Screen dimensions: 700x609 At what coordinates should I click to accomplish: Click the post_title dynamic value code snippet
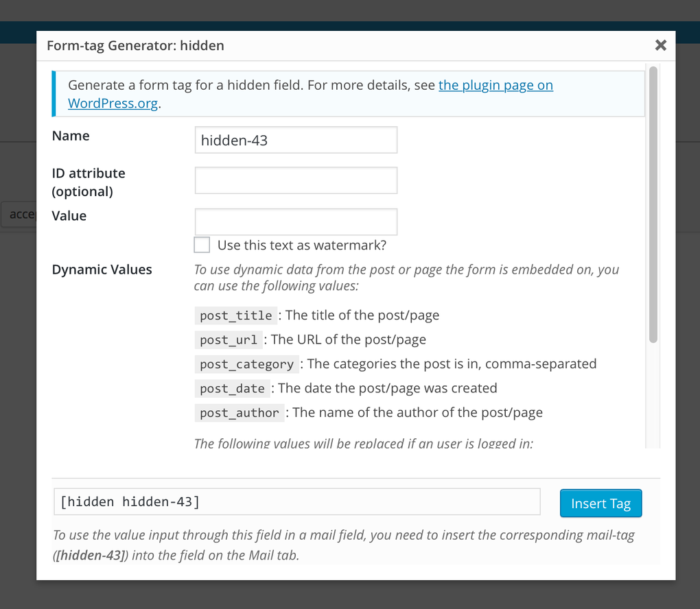point(235,315)
